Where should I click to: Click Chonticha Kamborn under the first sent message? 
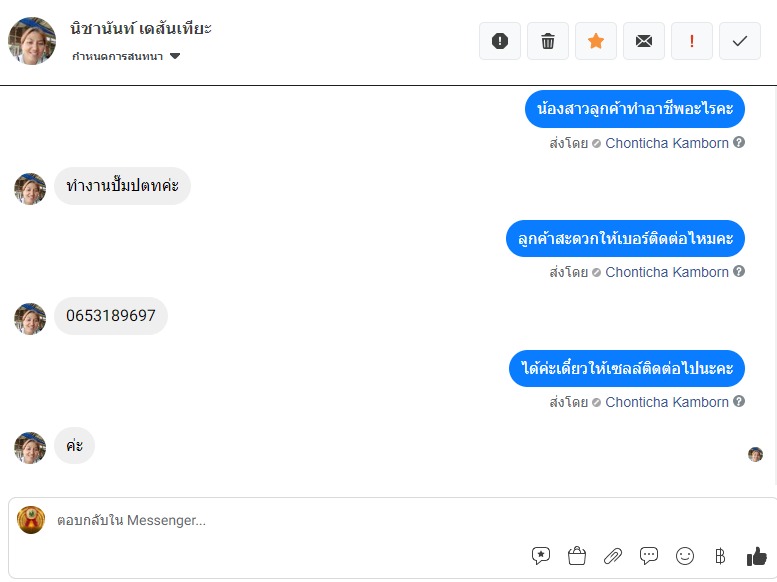pos(667,143)
